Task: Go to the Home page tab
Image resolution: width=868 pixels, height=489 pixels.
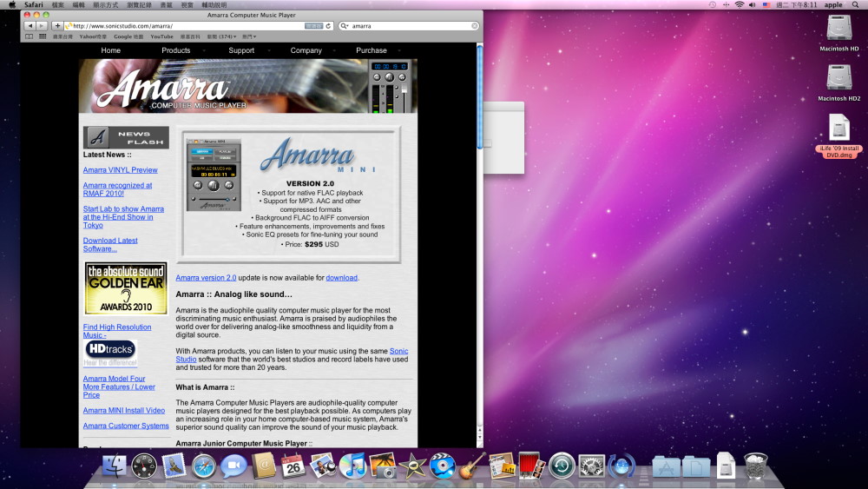Action: (x=111, y=50)
